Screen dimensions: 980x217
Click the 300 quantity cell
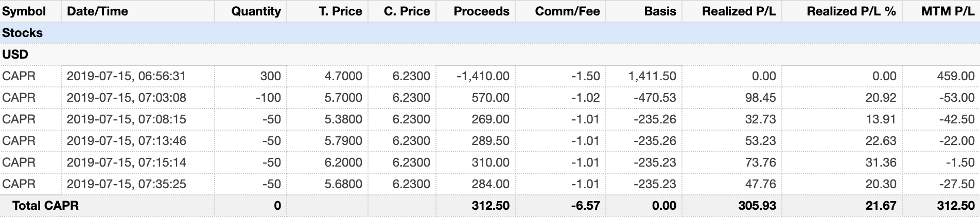270,76
